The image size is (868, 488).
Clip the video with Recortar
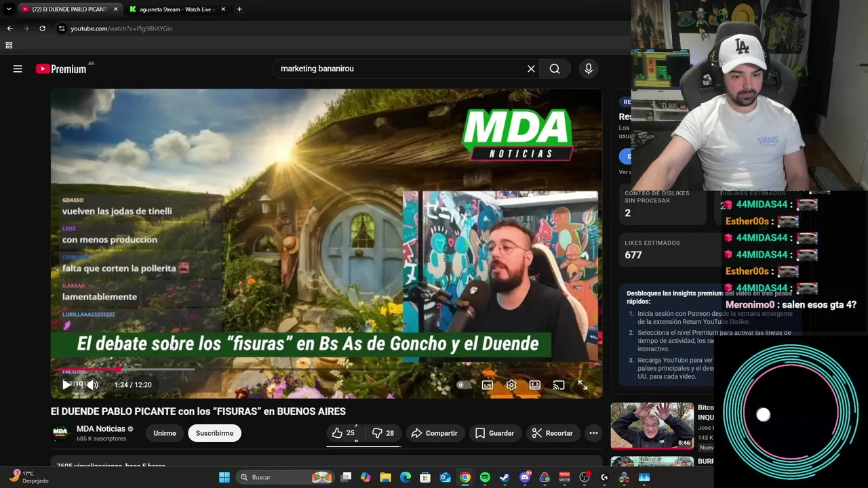pos(552,433)
